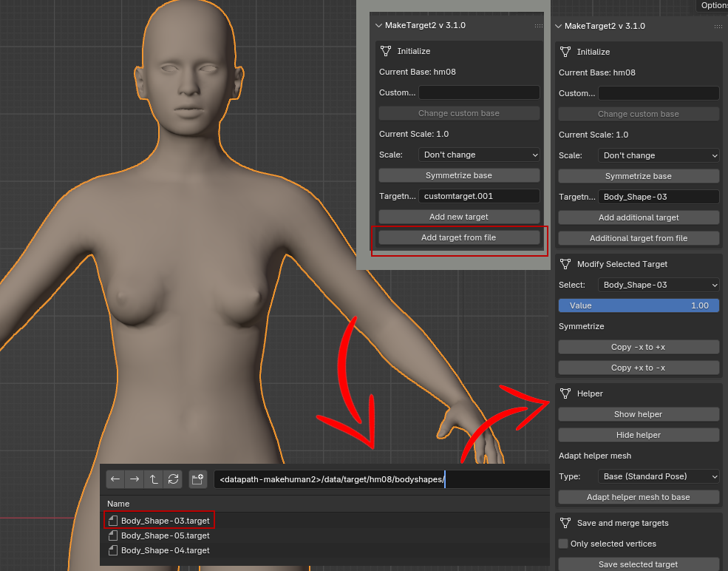Viewport: 728px width, 571px height.
Task: Enable Only selected vertices checkbox
Action: tap(564, 544)
